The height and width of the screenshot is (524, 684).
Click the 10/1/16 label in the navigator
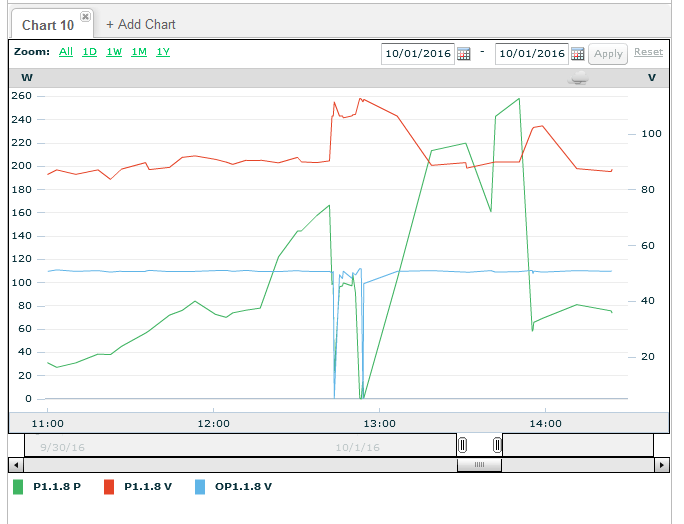click(x=357, y=447)
